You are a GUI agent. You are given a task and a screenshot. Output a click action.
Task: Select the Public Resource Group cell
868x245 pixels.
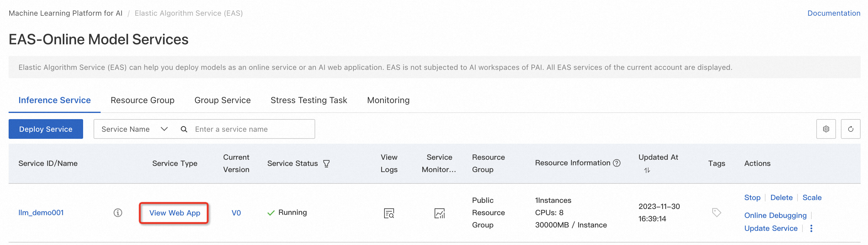[x=488, y=213]
